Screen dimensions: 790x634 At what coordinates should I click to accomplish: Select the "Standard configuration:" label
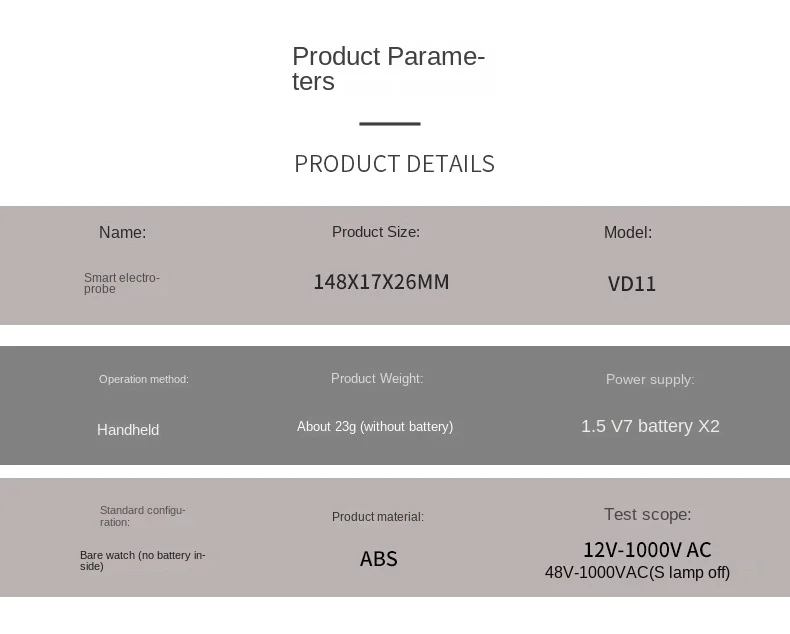[143, 516]
